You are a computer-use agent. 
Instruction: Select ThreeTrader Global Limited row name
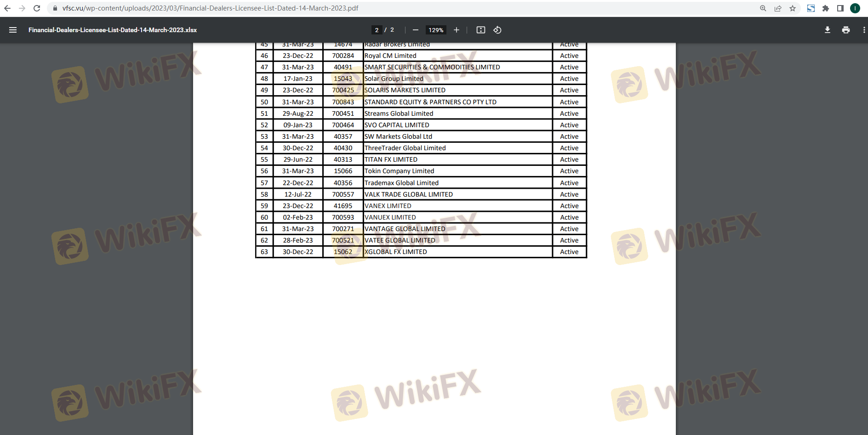pyautogui.click(x=405, y=148)
